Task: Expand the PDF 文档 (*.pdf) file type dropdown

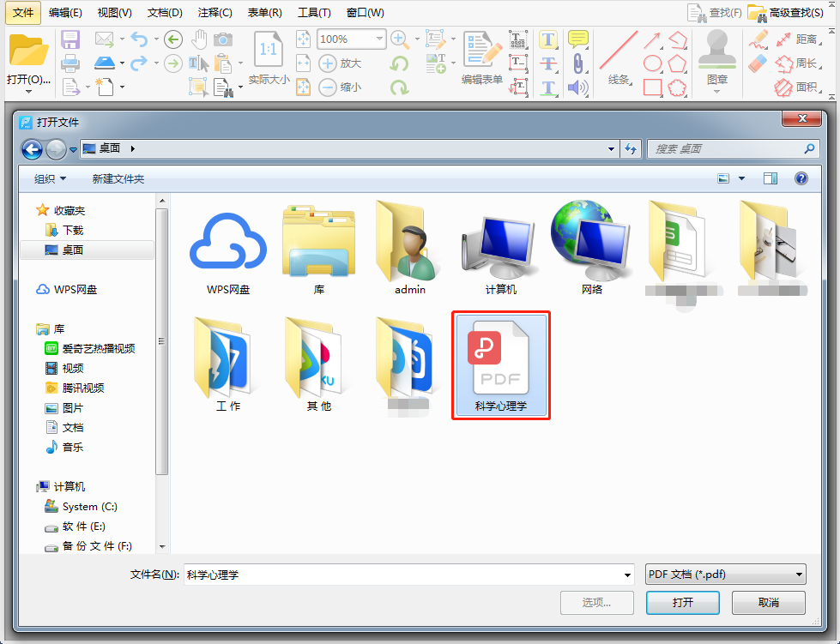Action: (x=799, y=575)
